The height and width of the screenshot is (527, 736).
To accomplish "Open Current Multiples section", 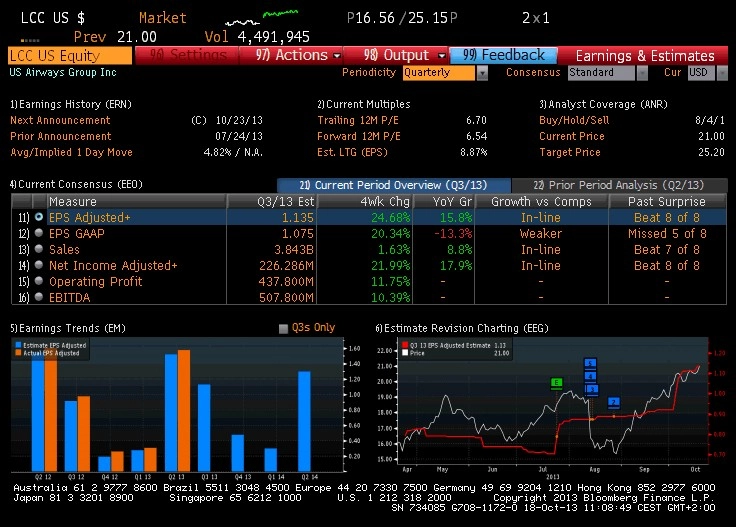I will pyautogui.click(x=364, y=104).
